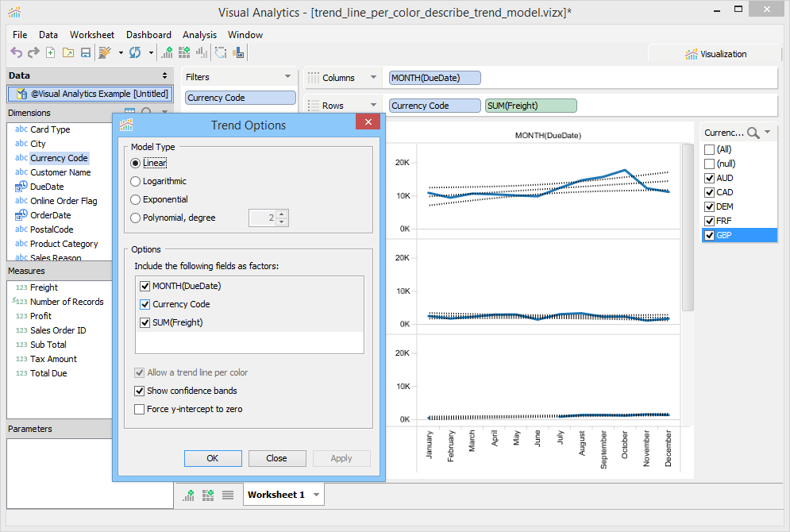Open the Columns shelf dropdown arrow
Screen dimensions: 790x532
pyautogui.click(x=373, y=77)
